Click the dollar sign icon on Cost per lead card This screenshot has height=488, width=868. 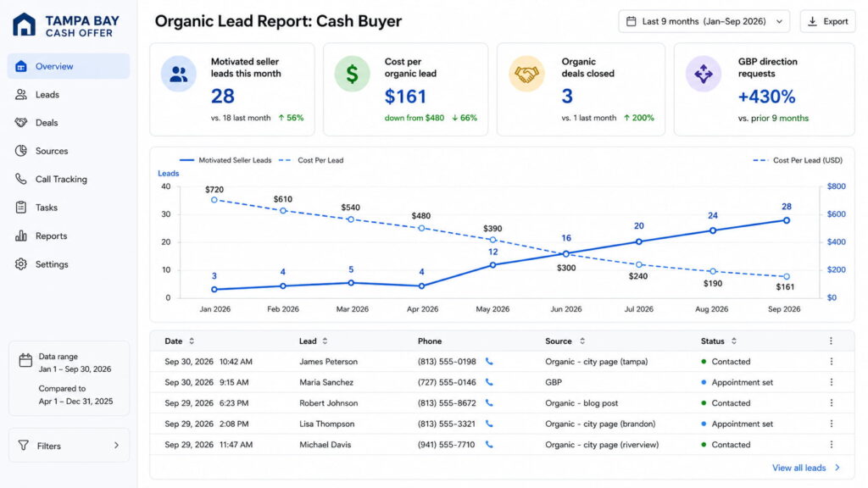(352, 74)
